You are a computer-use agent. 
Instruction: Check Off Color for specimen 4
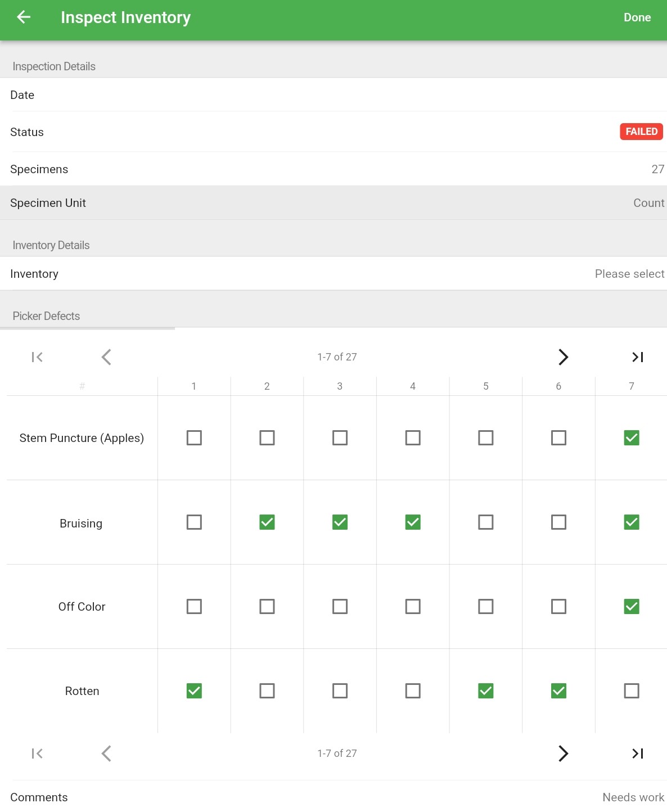pyautogui.click(x=413, y=606)
